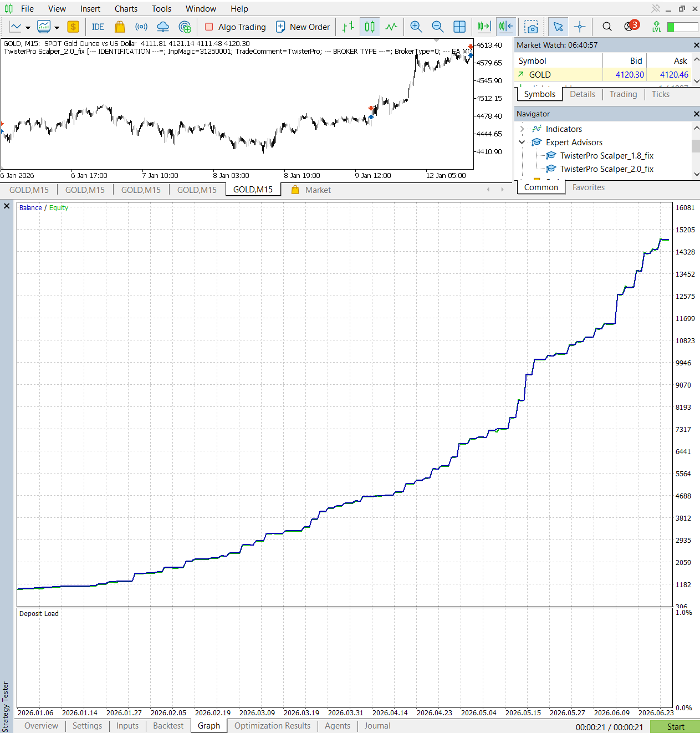Select TwisterPro Scalper_2.0_fix expert
This screenshot has width=700, height=733.
coord(607,169)
